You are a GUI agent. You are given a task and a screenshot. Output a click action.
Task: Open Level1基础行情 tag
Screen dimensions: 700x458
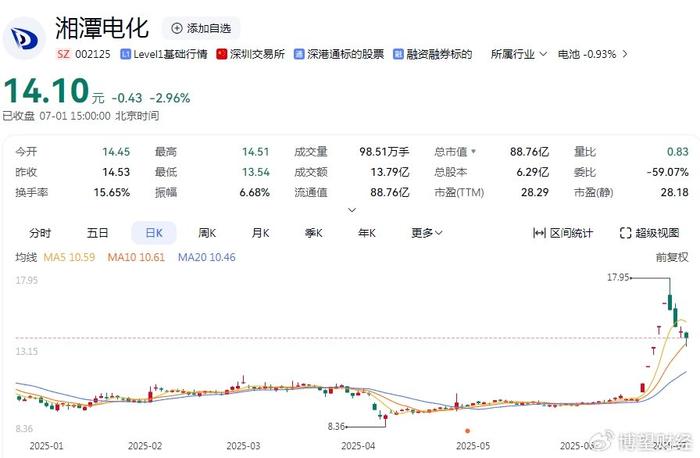[x=164, y=54]
